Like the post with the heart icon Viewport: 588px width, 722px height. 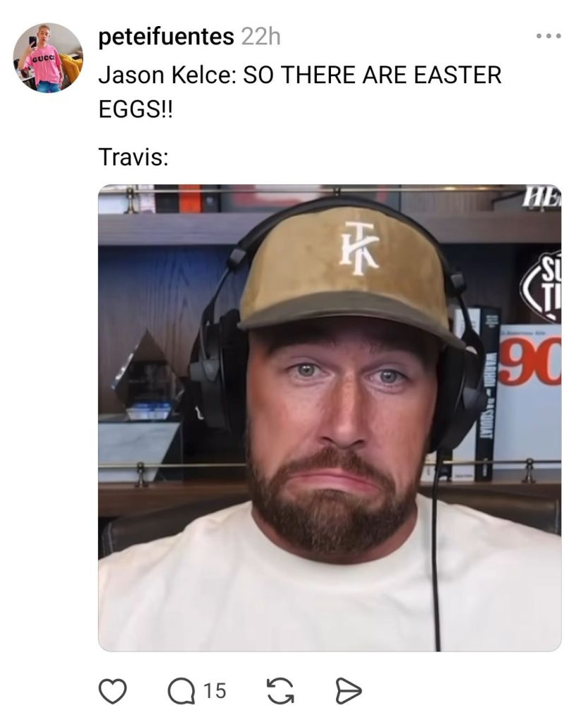(113, 691)
